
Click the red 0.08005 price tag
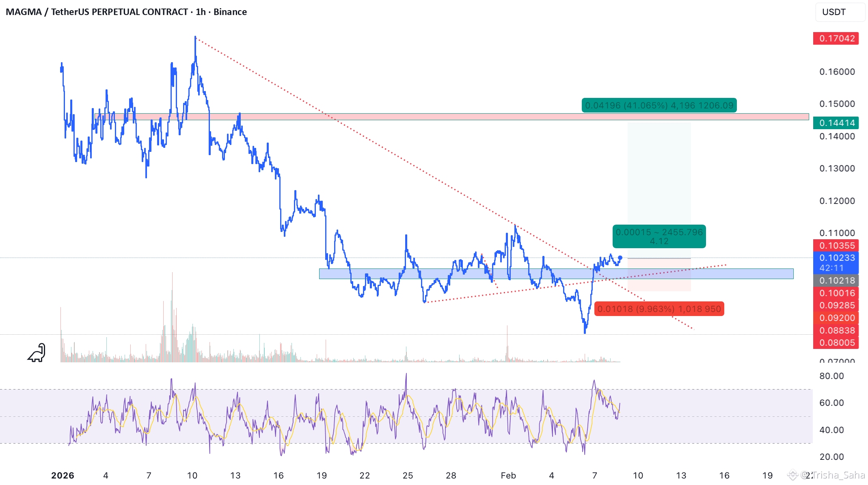836,343
